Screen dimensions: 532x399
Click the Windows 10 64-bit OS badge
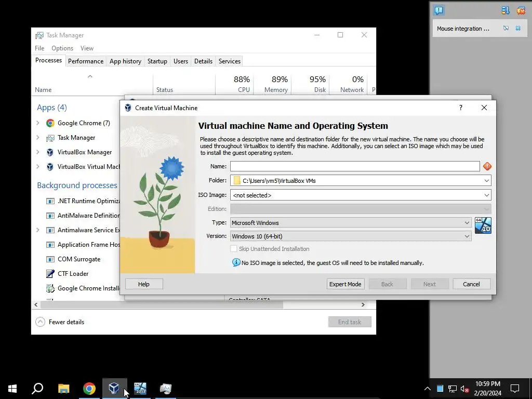[x=483, y=225]
